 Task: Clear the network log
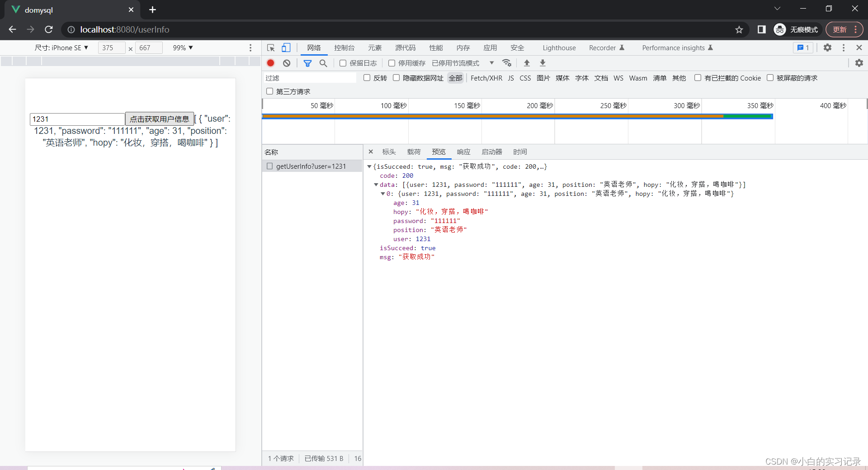coord(287,63)
